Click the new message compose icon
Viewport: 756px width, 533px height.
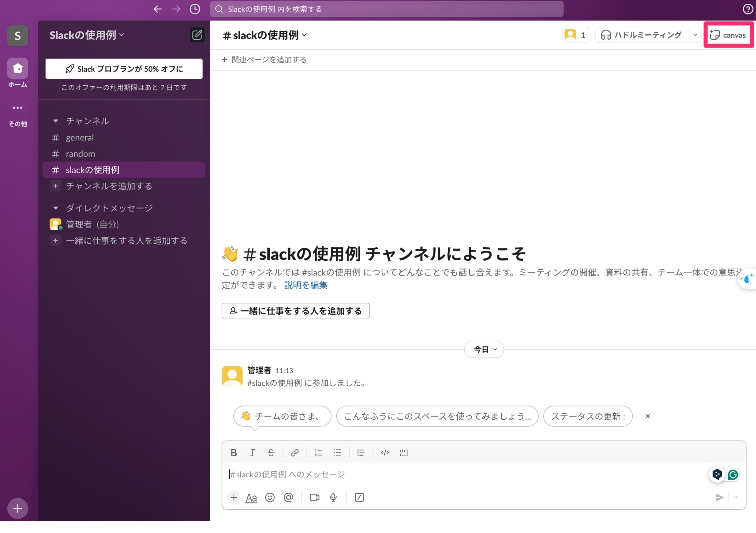click(197, 35)
